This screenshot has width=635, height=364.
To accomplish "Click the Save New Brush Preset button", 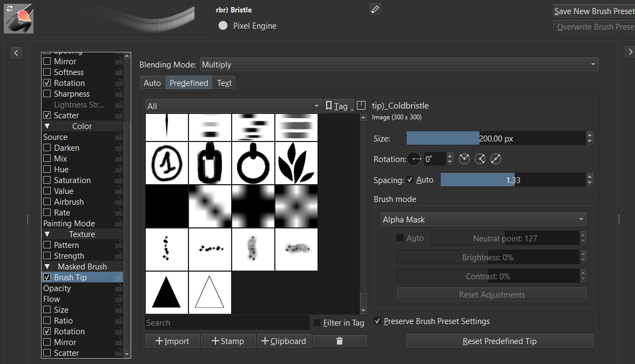I will [x=593, y=11].
